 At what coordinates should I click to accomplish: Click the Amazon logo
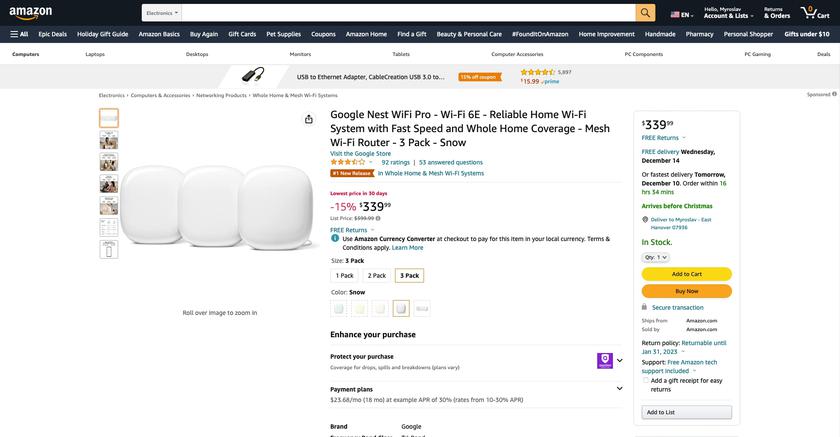coord(30,13)
